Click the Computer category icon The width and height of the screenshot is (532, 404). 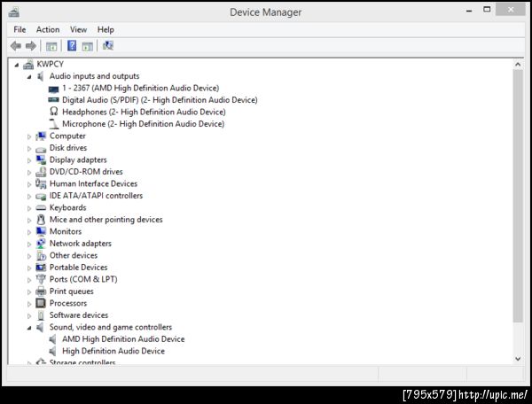coord(41,136)
